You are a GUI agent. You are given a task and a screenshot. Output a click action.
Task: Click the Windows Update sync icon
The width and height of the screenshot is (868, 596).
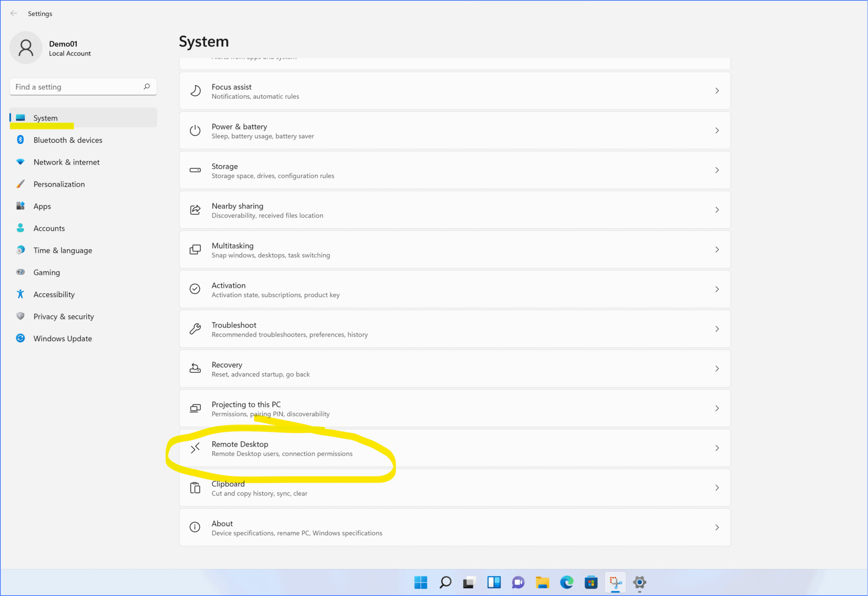tap(20, 338)
